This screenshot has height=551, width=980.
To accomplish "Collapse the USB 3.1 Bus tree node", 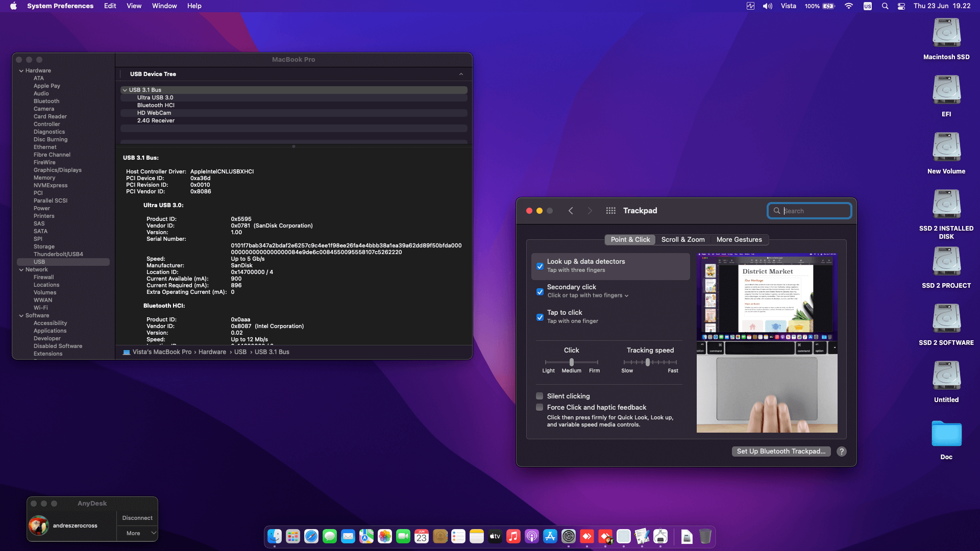I will pyautogui.click(x=125, y=90).
